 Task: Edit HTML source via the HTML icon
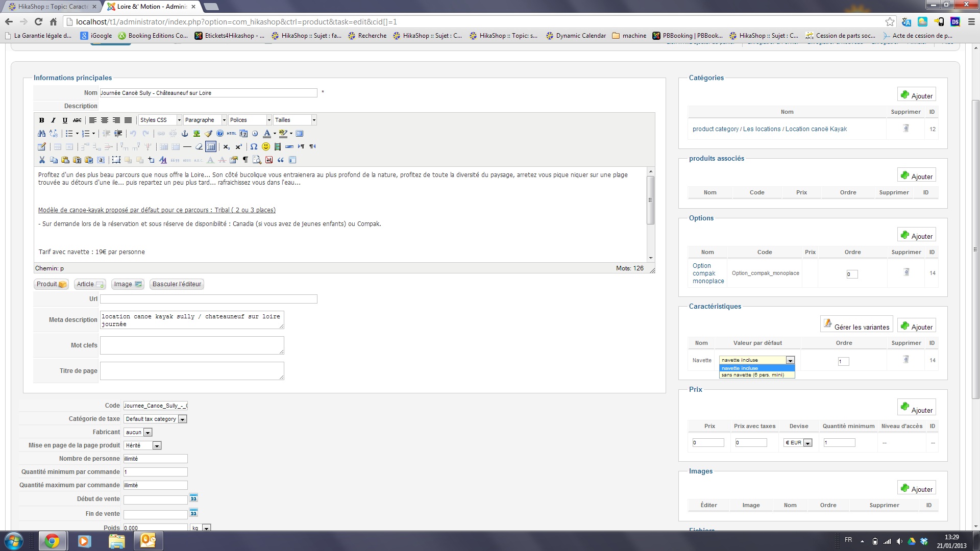point(232,134)
